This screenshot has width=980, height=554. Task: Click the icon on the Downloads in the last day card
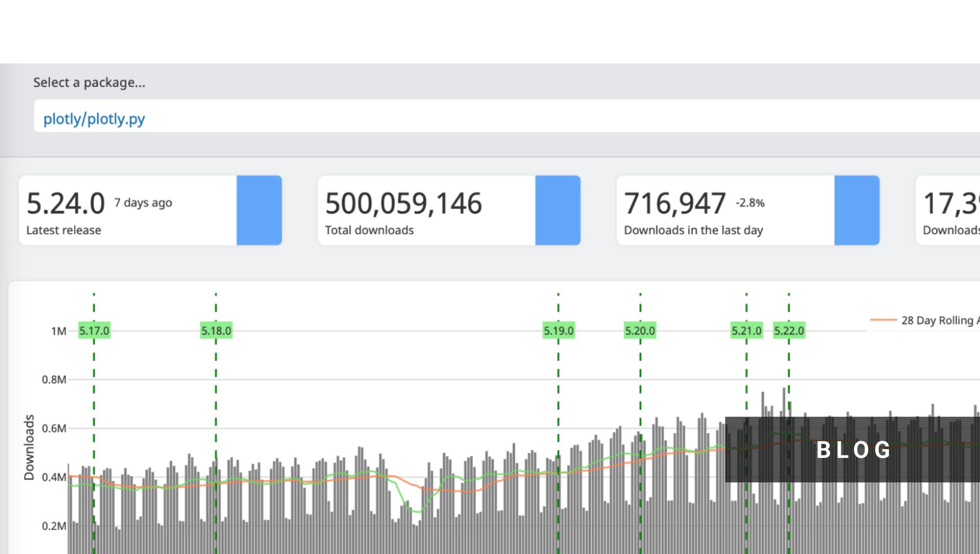coord(857,210)
